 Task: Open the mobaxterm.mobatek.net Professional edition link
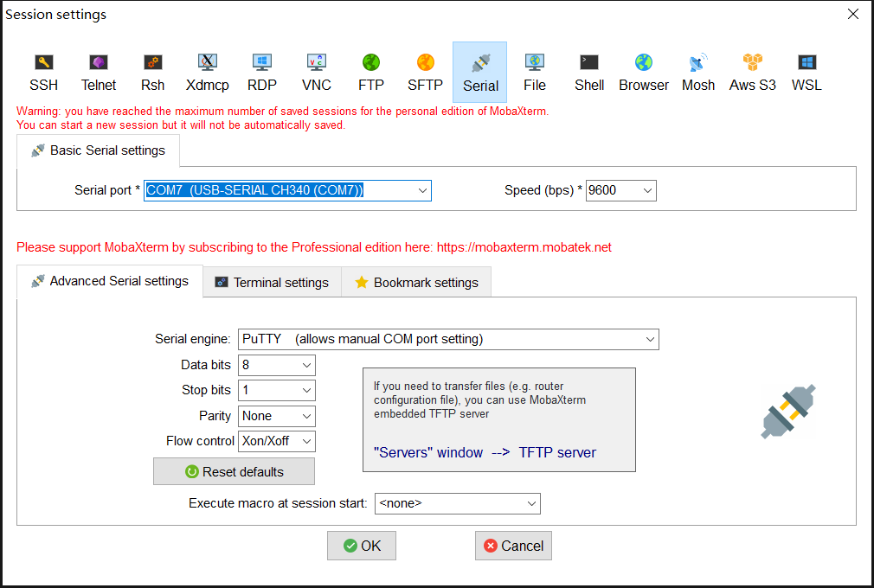pos(524,247)
